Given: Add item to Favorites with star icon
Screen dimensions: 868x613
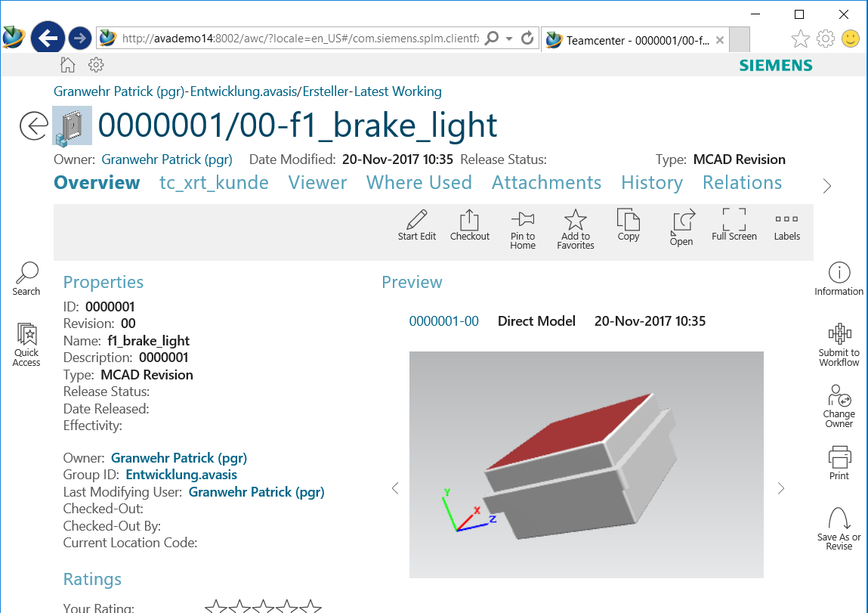Looking at the screenshot, I should pyautogui.click(x=576, y=220).
